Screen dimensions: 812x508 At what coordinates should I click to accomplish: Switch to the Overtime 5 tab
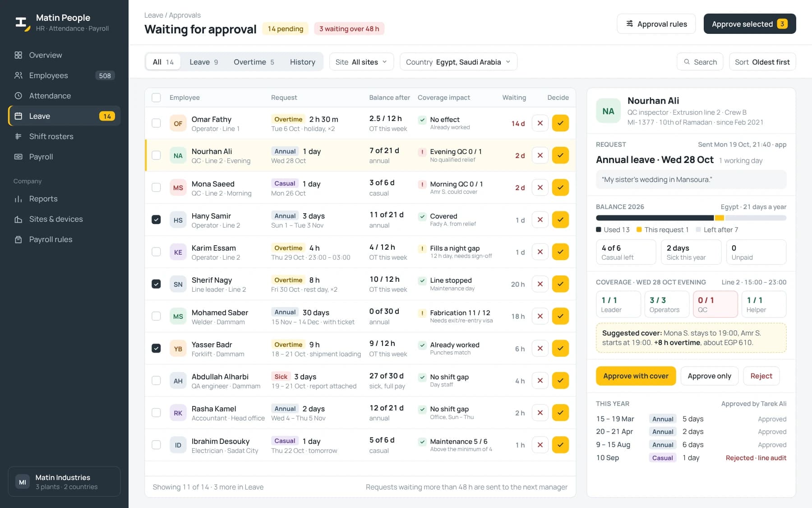(x=254, y=62)
